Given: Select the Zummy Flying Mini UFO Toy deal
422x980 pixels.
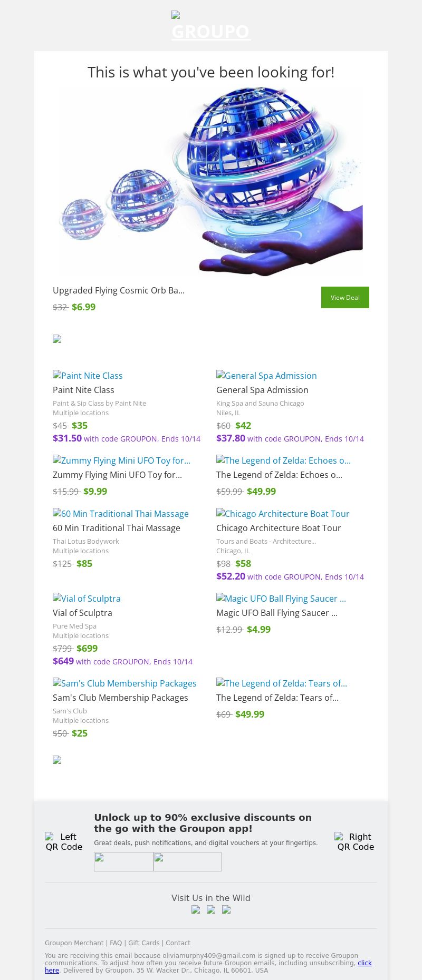Looking at the screenshot, I should pyautogui.click(x=117, y=475).
